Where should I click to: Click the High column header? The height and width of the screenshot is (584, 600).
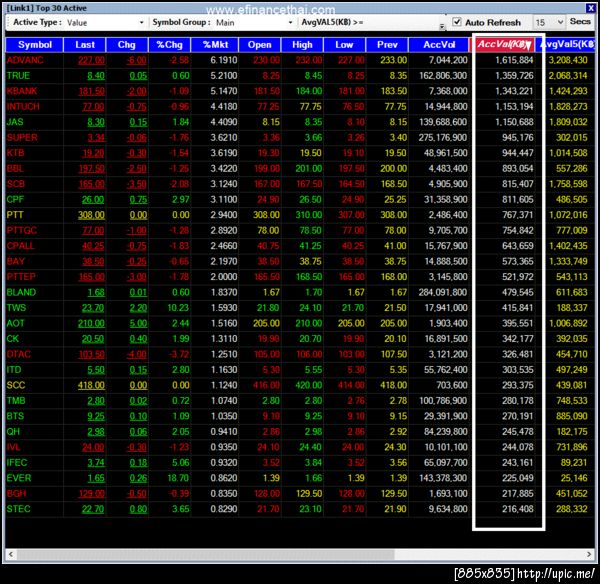[x=302, y=45]
